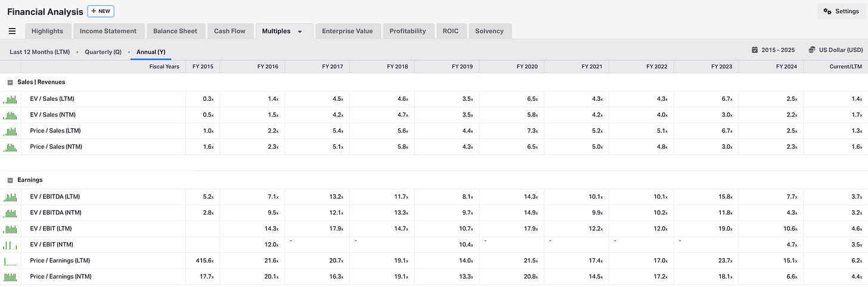This screenshot has width=868, height=287.
Task: Click the Financial Analysis title
Action: 45,11
